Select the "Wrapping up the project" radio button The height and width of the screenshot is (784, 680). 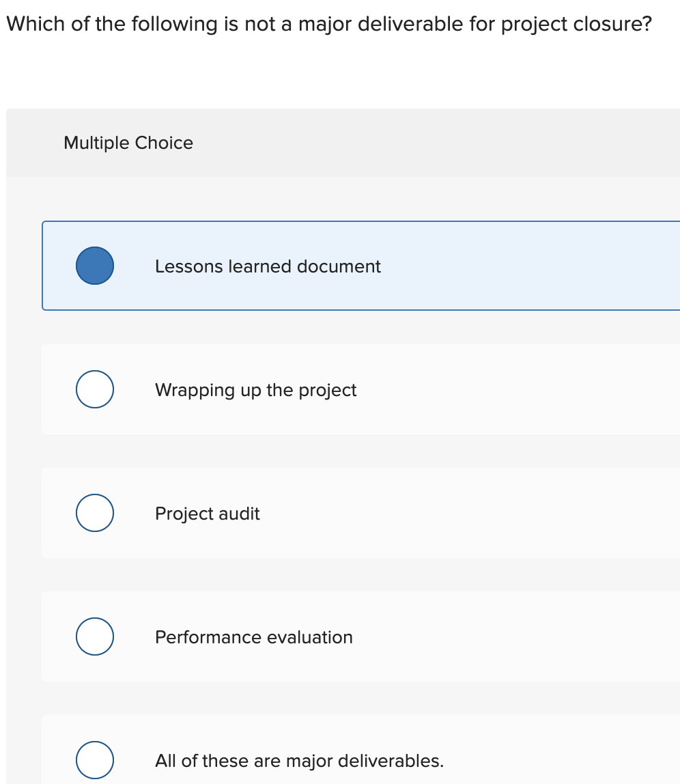coord(95,389)
